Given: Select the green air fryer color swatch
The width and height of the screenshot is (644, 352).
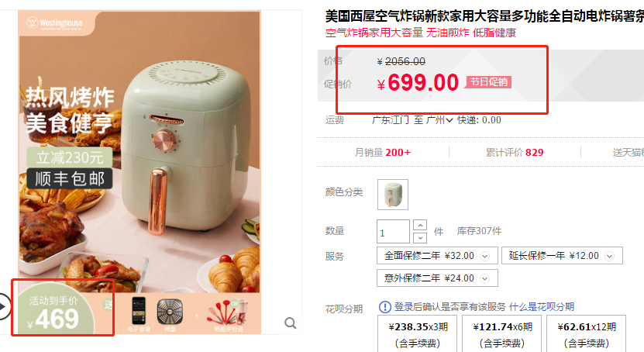Looking at the screenshot, I should (x=393, y=195).
